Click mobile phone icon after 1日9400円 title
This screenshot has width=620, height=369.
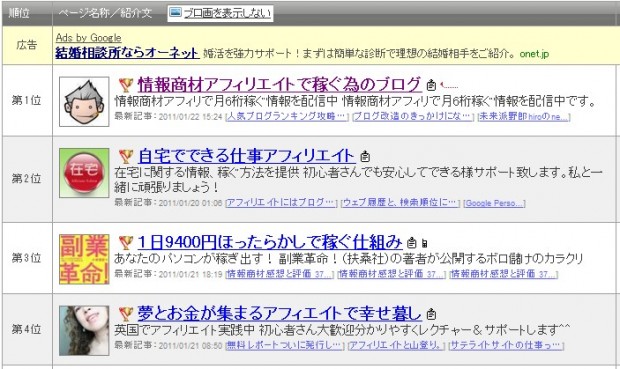(425, 243)
